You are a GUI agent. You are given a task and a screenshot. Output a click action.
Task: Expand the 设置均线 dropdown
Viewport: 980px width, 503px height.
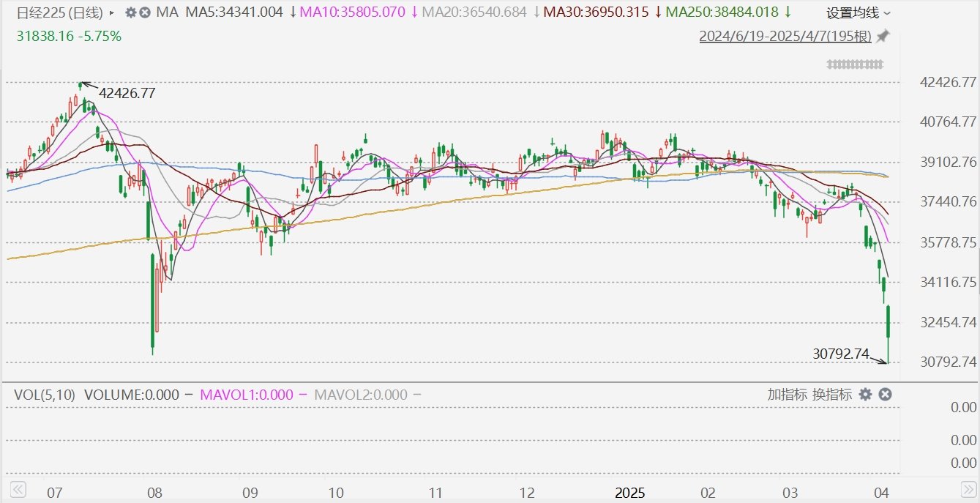coord(859,13)
